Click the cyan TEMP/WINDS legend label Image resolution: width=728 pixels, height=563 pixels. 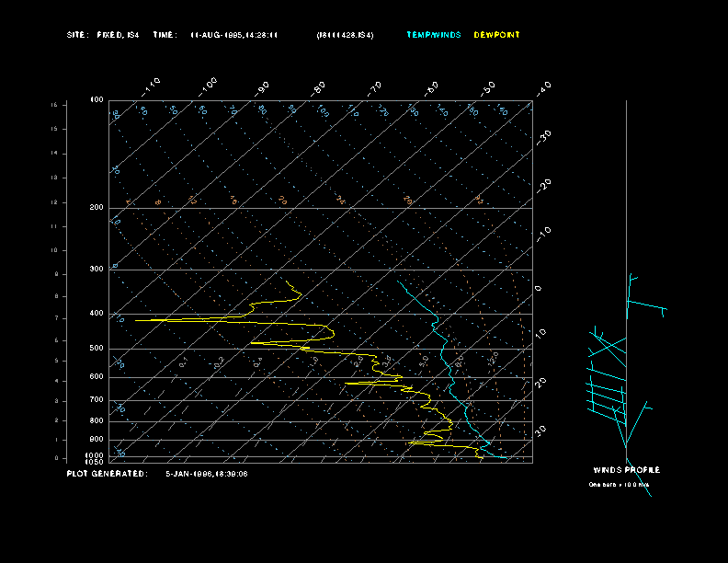pyautogui.click(x=435, y=35)
